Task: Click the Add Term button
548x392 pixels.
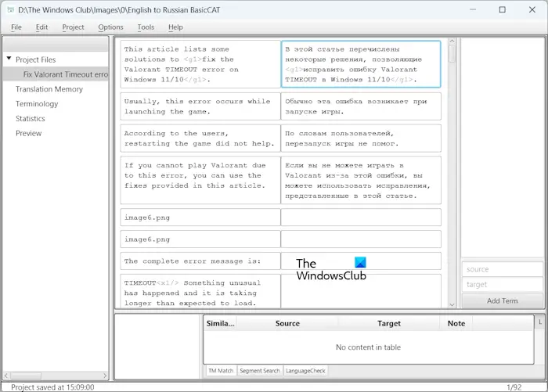Action: coord(503,300)
